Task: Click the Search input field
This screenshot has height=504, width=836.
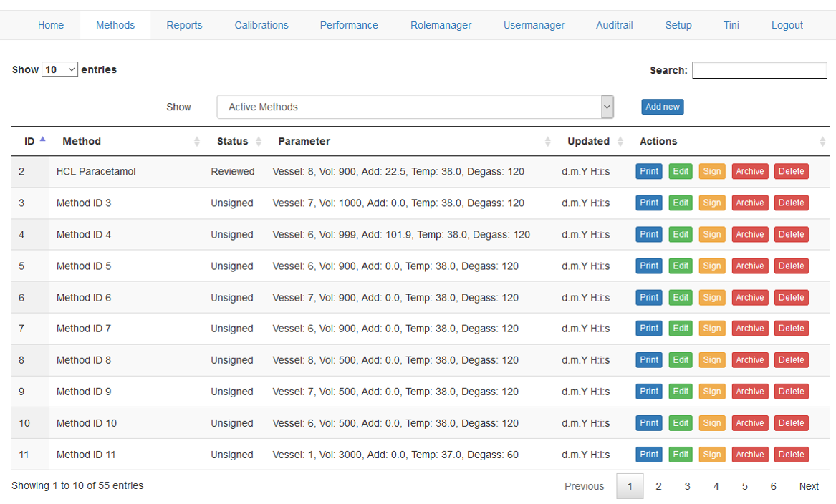Action: coord(759,70)
